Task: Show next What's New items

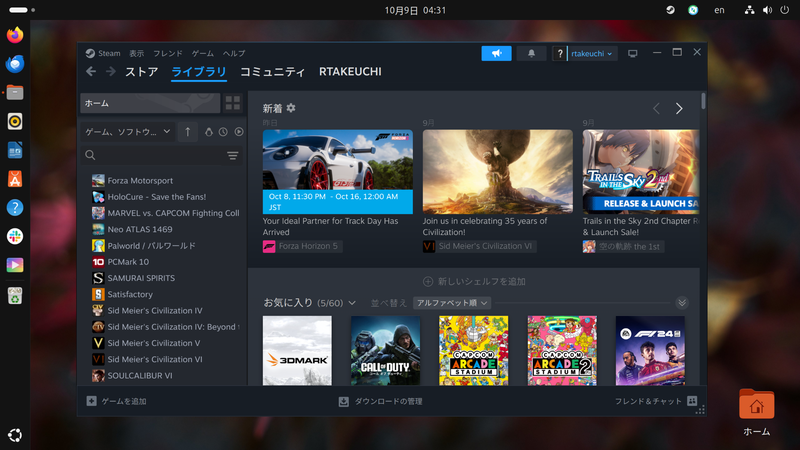Action: tap(679, 108)
